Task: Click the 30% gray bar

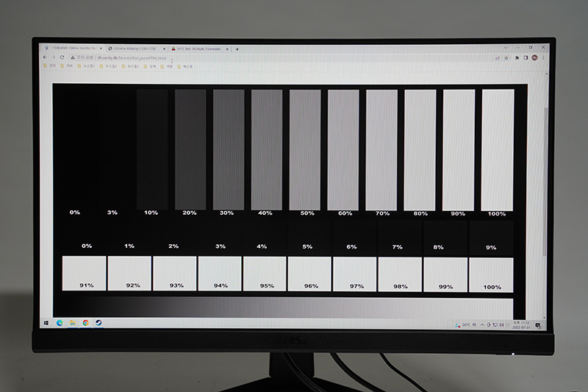Action: point(229,150)
